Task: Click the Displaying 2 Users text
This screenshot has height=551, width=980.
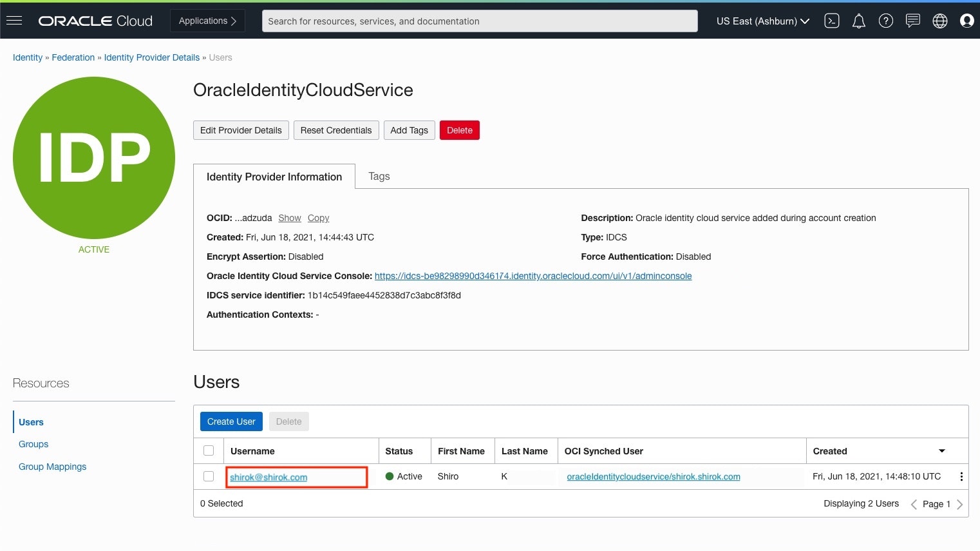Action: 862,503
